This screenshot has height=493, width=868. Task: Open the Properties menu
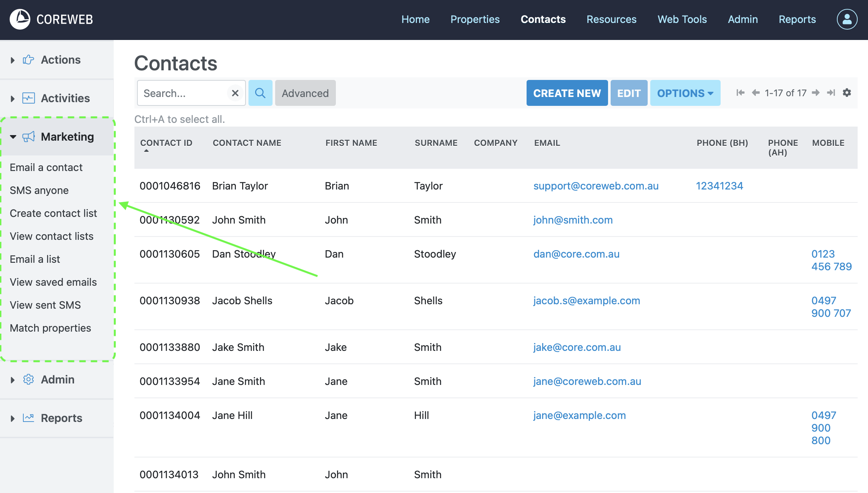point(475,19)
